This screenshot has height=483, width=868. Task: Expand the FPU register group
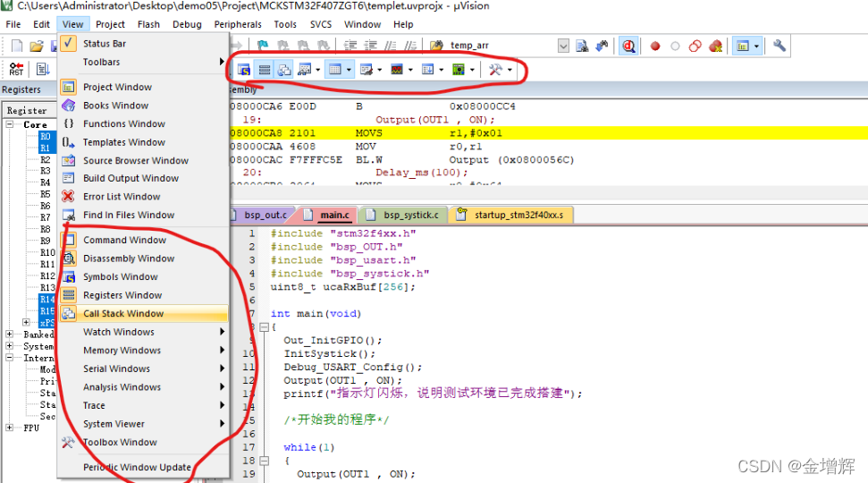[x=10, y=427]
